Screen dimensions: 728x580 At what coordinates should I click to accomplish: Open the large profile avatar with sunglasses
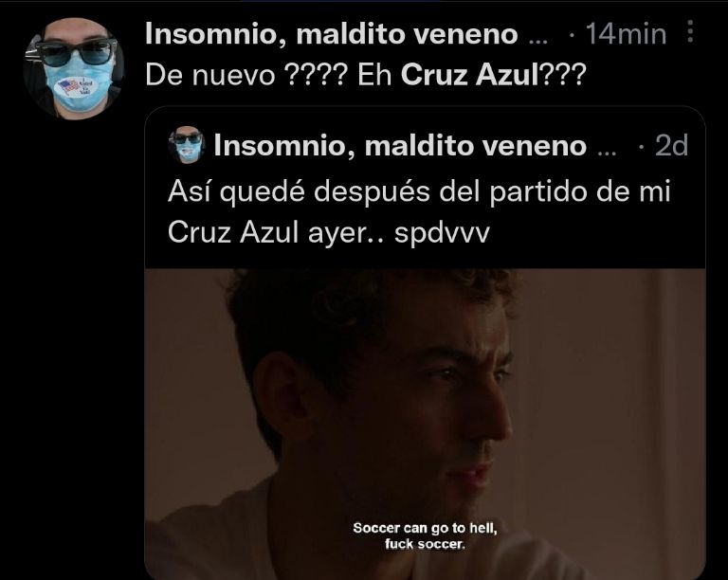(74, 68)
